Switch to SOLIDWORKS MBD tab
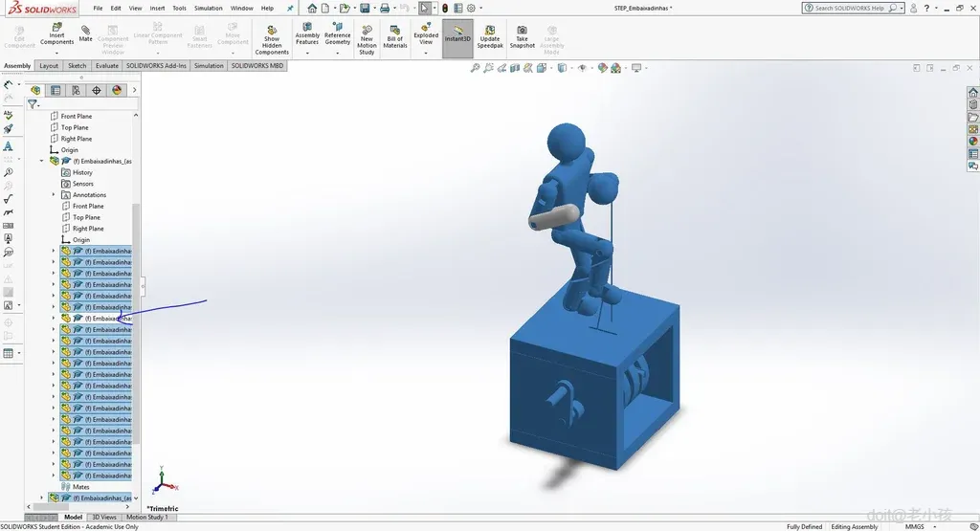The height and width of the screenshot is (531, 980). 257,66
